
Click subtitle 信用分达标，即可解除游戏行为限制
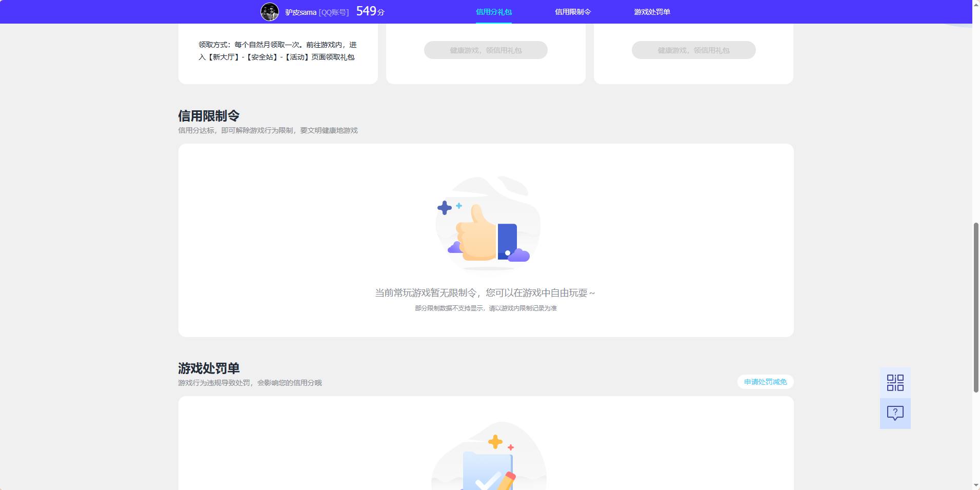point(235,130)
